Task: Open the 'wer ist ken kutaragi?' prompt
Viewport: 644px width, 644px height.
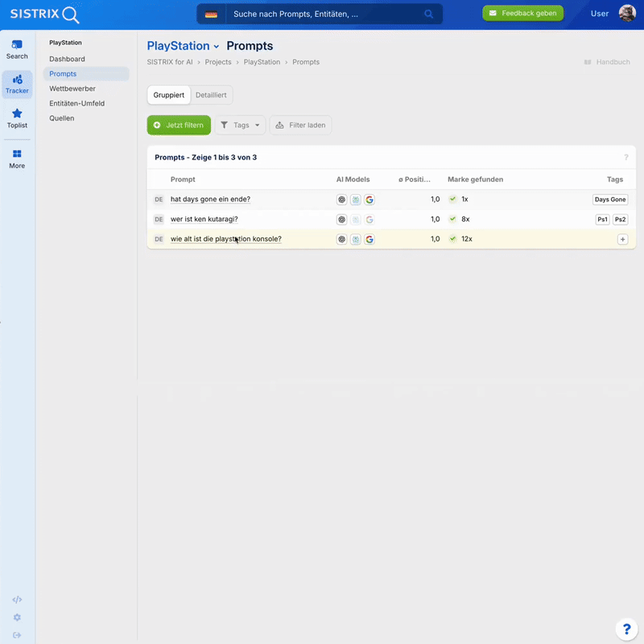Action: pyautogui.click(x=204, y=219)
